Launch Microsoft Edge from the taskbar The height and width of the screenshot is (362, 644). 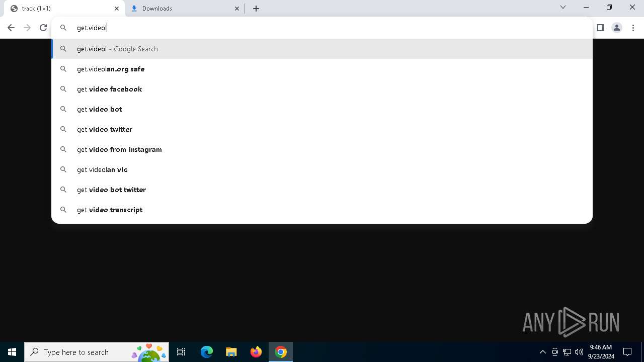[207, 352]
